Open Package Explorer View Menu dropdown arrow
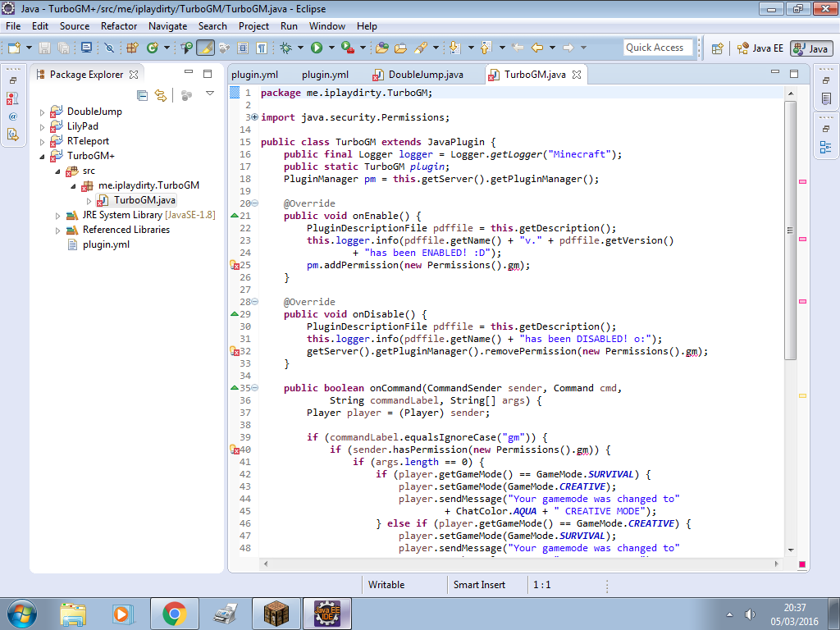840x630 pixels. tap(210, 94)
